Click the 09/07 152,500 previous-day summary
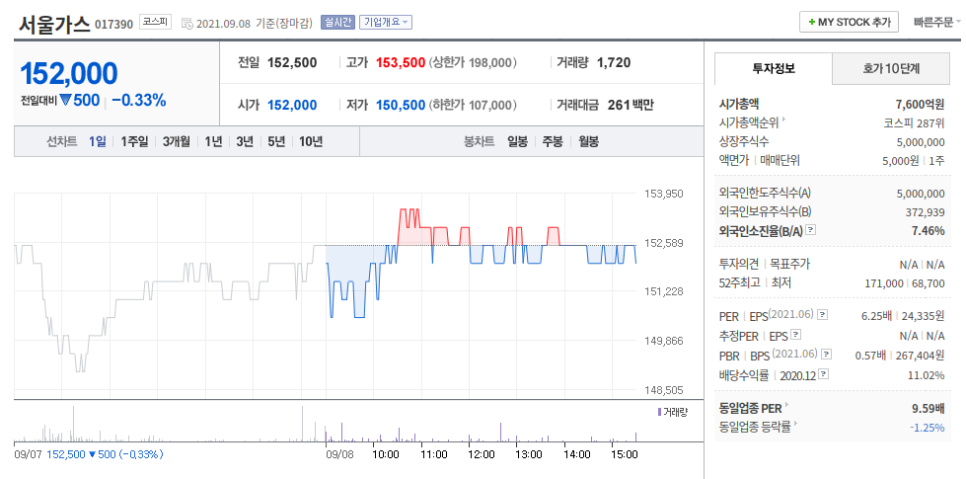The width and height of the screenshot is (966, 479). click(88, 454)
